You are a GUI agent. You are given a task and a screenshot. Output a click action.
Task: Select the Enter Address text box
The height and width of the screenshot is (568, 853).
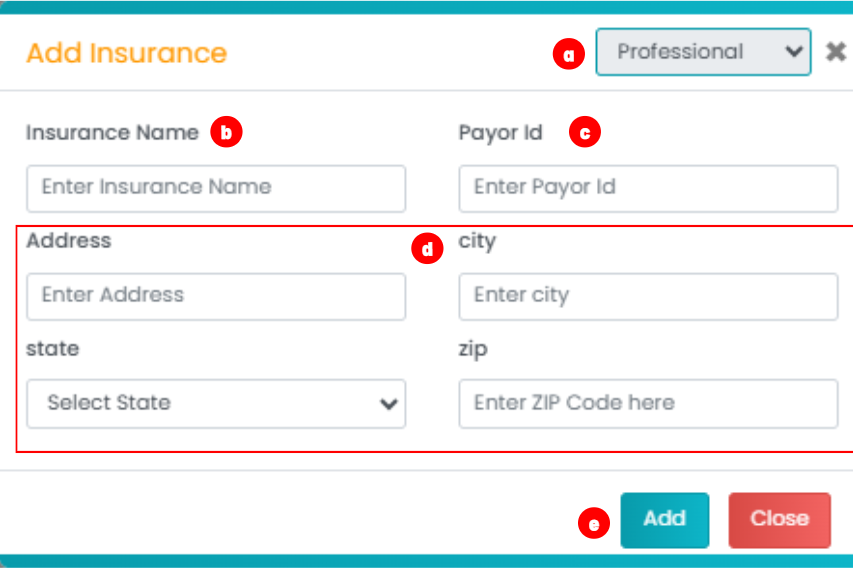(216, 295)
